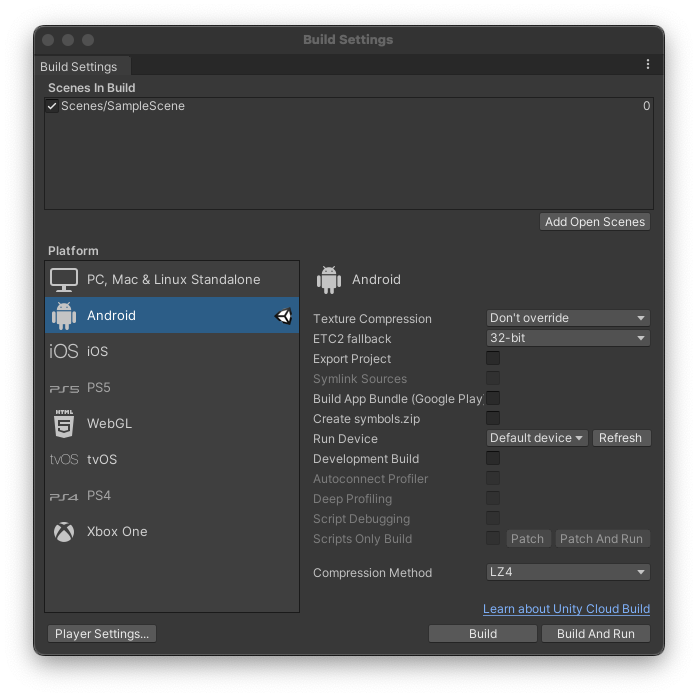Pick the tvOS platform icon
Viewport: 698px width, 697px height.
pos(64,460)
